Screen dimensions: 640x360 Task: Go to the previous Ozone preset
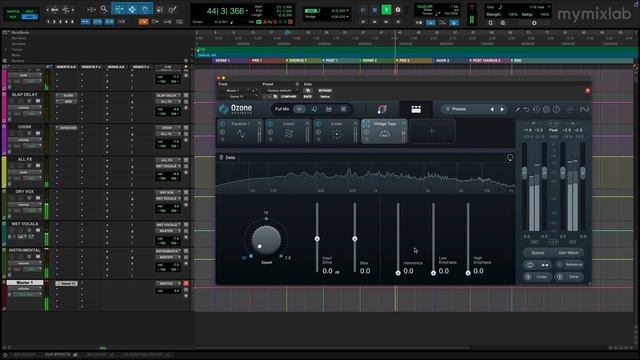click(492, 109)
